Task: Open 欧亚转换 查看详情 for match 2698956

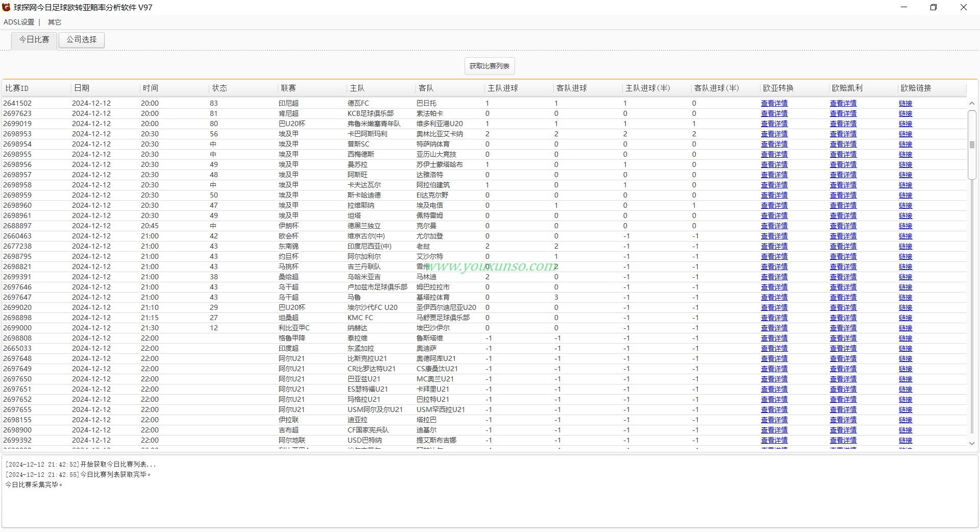Action: pyautogui.click(x=774, y=164)
